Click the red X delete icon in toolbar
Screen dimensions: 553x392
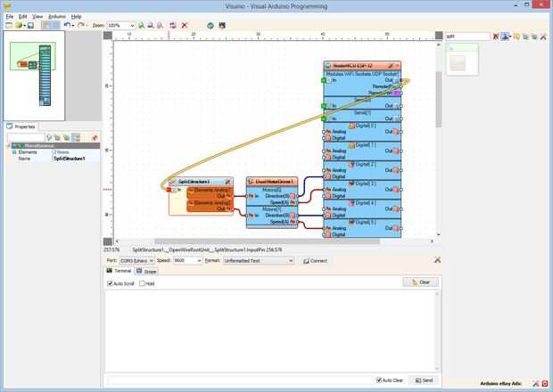[x=184, y=25]
